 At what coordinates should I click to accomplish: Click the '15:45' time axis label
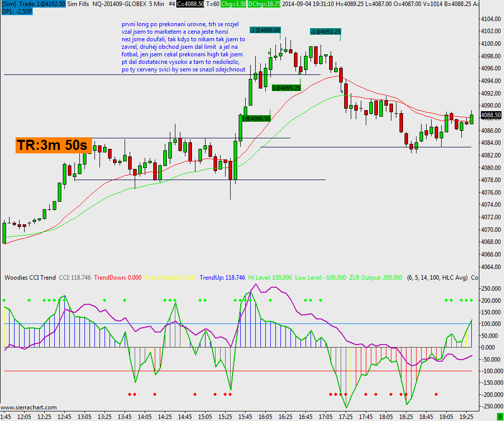point(245,417)
